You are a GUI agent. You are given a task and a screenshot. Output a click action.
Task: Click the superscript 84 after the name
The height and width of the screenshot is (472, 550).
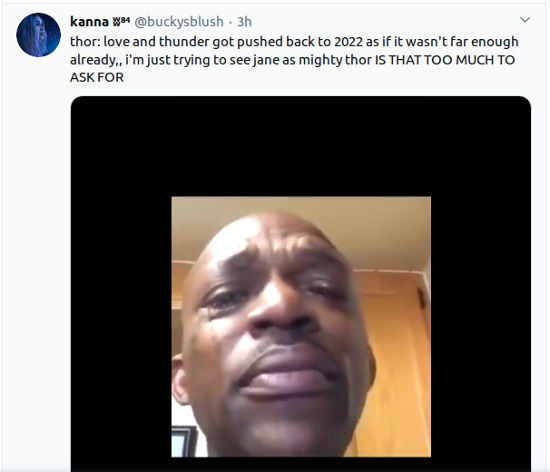pos(125,20)
